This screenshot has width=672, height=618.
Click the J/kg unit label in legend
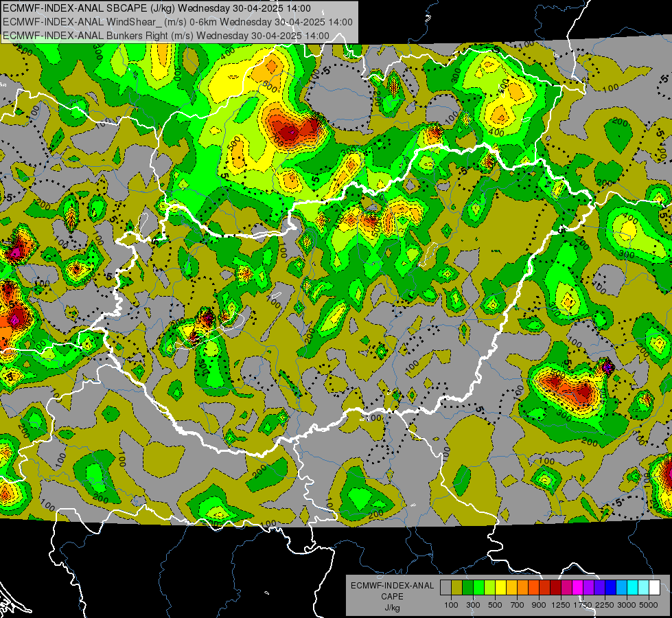(392, 608)
